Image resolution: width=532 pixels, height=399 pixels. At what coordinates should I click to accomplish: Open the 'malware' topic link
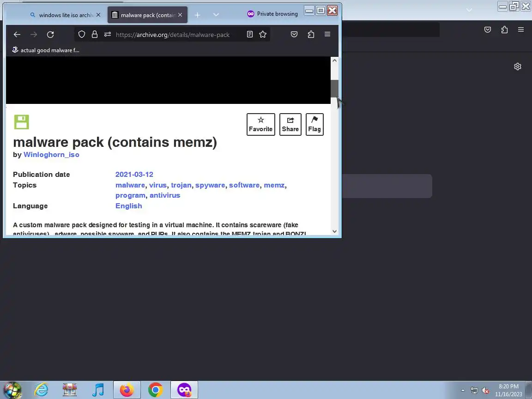[130, 185]
